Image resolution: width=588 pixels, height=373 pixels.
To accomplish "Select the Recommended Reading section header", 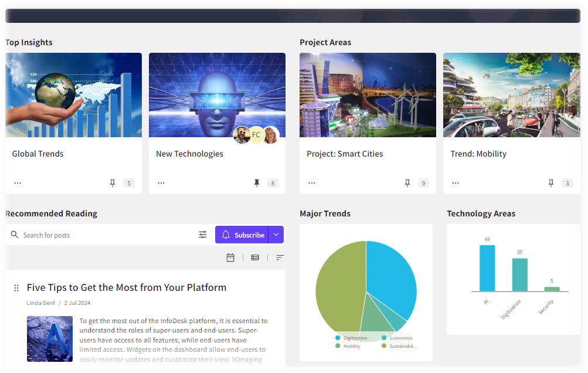I will [51, 213].
